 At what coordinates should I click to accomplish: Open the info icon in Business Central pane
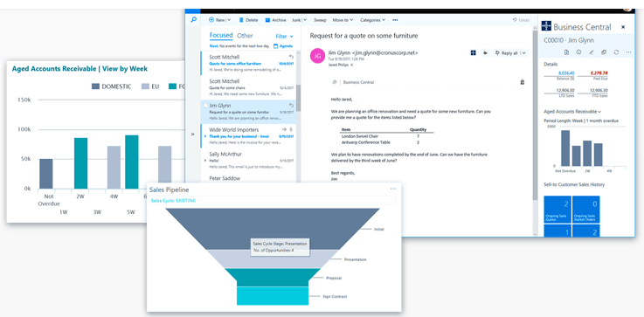click(578, 52)
